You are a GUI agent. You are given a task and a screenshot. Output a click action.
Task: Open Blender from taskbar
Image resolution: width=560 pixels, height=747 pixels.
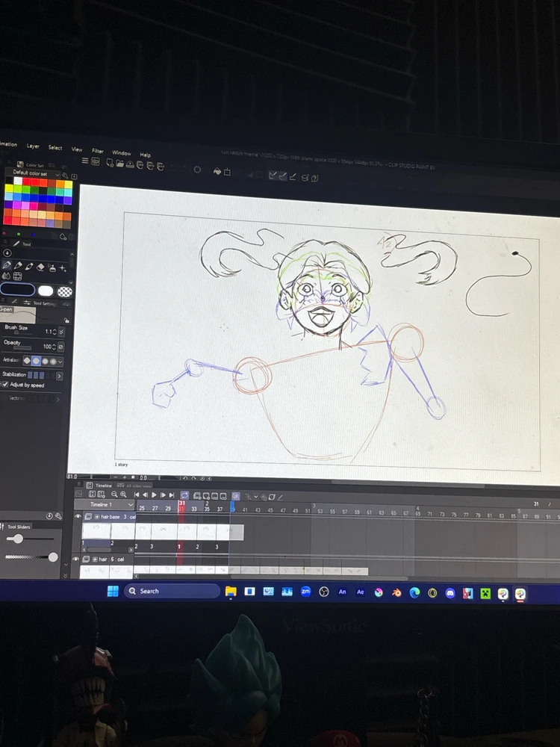pos(396,592)
